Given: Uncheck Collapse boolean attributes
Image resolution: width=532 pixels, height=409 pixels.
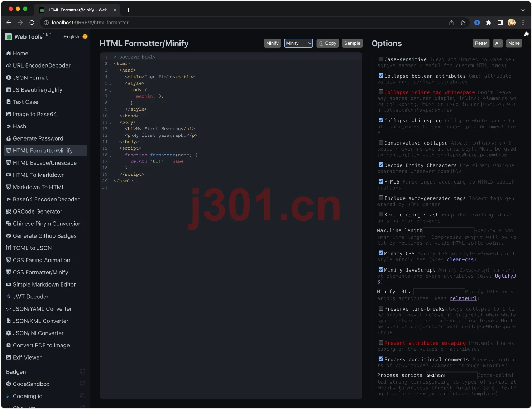Looking at the screenshot, I should pos(381,76).
